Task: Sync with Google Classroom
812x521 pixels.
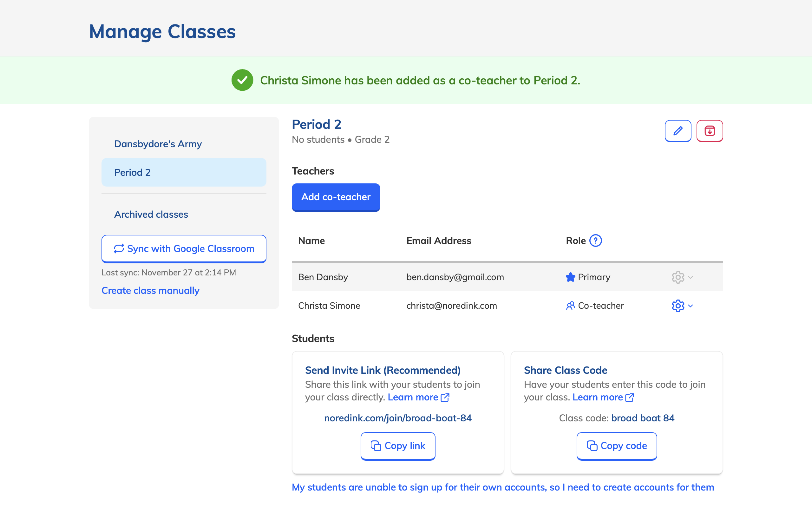Action: coord(184,249)
